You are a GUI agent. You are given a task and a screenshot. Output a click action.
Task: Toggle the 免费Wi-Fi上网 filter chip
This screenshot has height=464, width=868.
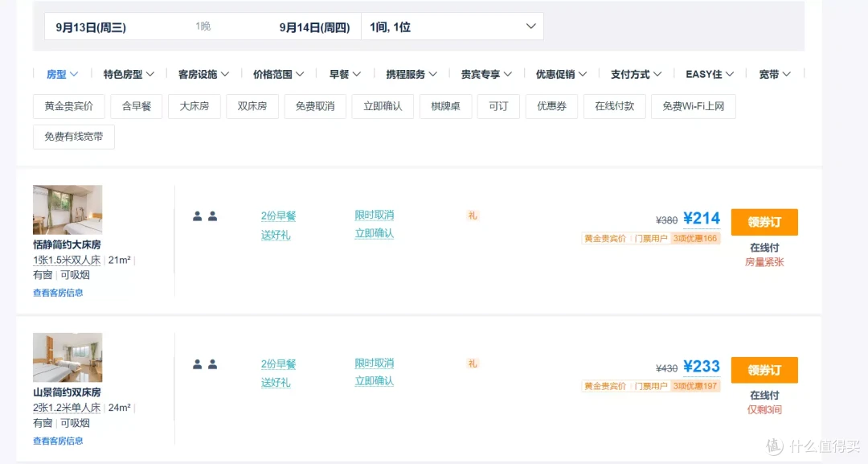click(x=693, y=106)
